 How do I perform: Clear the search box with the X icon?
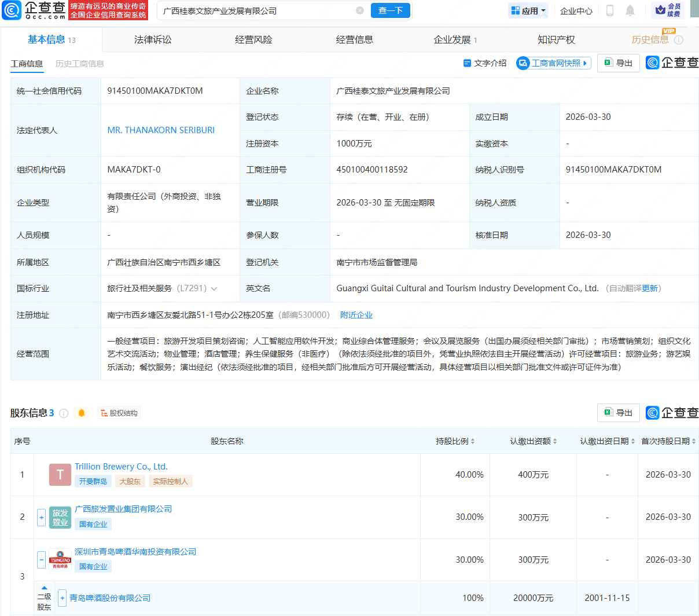360,10
